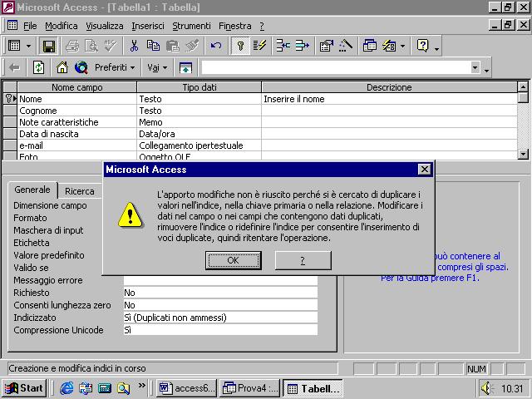Image resolution: width=532 pixels, height=399 pixels.
Task: Switch to the Ricerca tab
Action: [80, 191]
